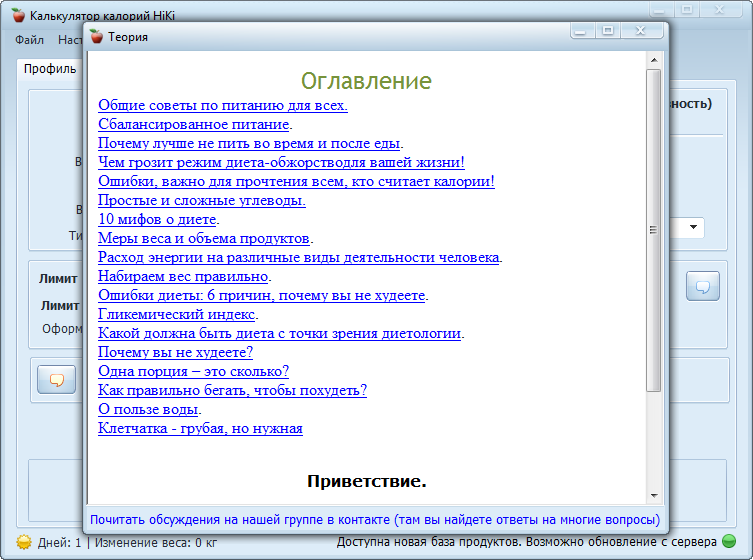Click the apple icon in Теория title bar
This screenshot has width=753, height=560.
tap(96, 37)
